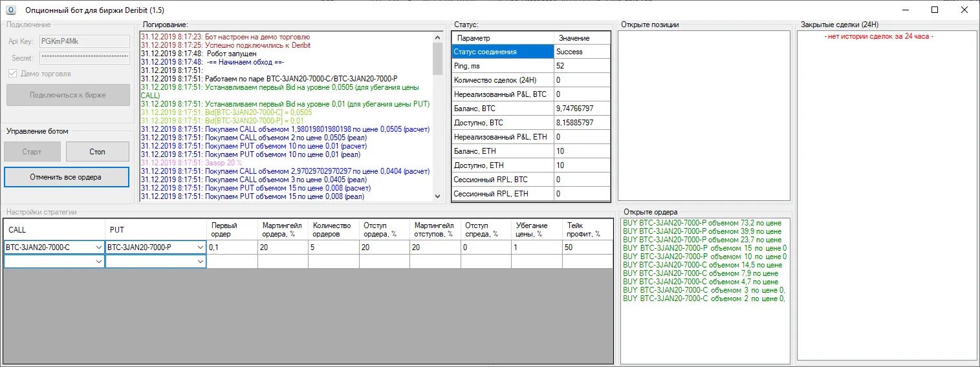The width and height of the screenshot is (980, 367).
Task: Click the Тейк профит cell 50
Action: pyautogui.click(x=587, y=247)
